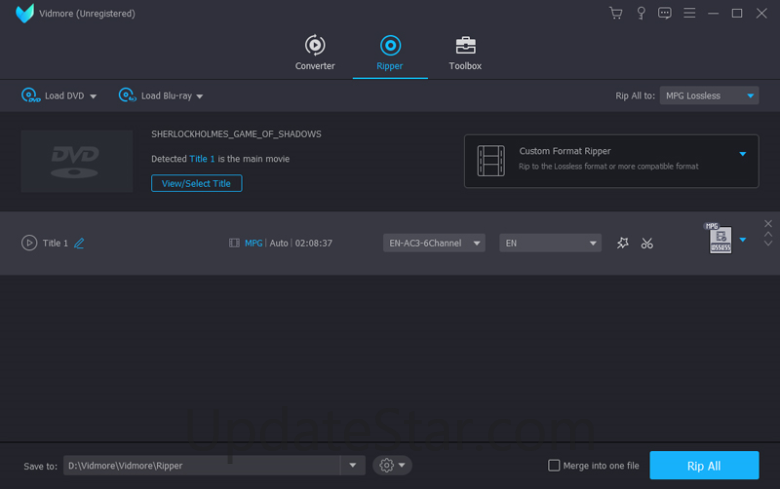Open the edit effects star wand icon
This screenshot has height=489, width=780.
coord(622,243)
